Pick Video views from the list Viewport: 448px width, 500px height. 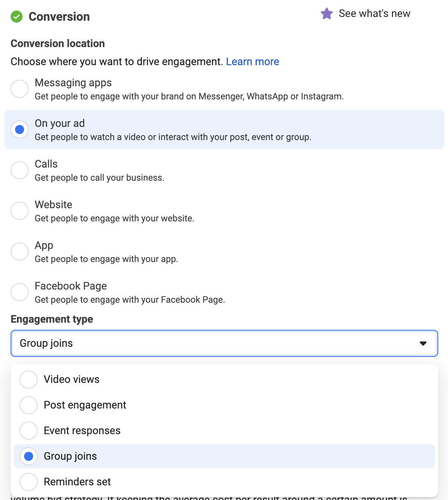click(x=224, y=380)
